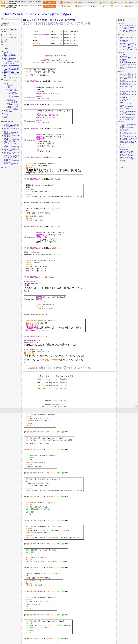Open the 愚痴板 link
Viewport: 138px width, 644px height.
[8, 103]
